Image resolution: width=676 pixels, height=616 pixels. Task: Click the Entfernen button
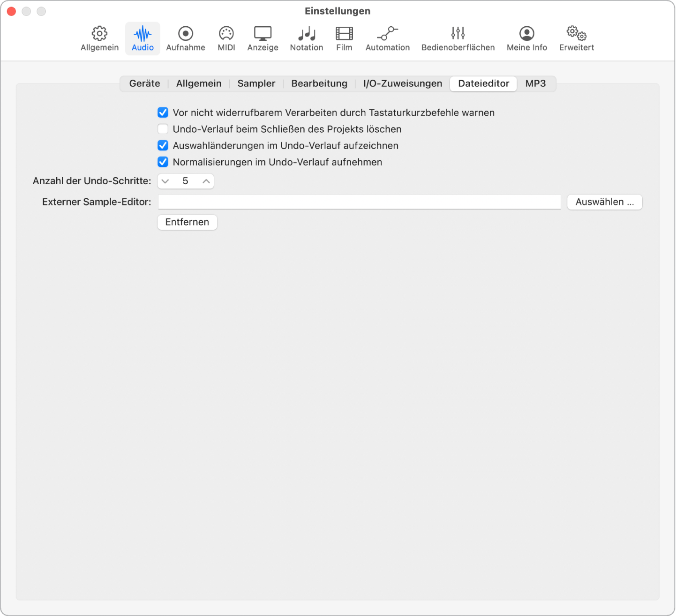[x=187, y=222]
